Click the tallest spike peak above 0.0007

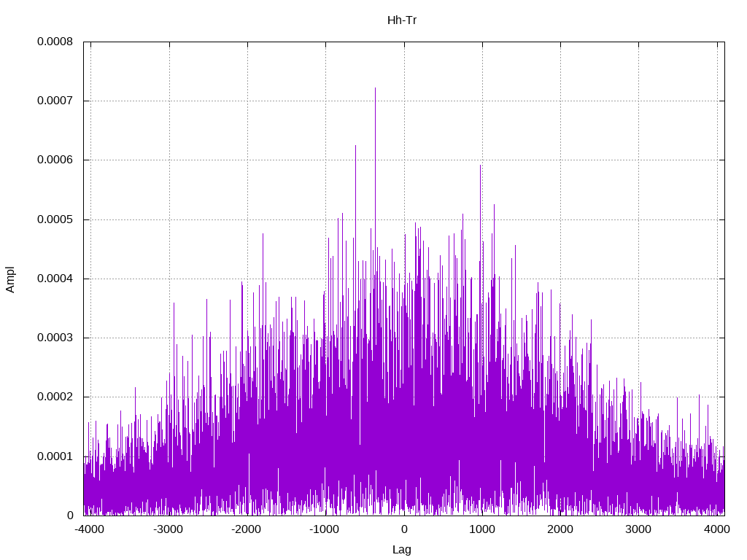[376, 88]
